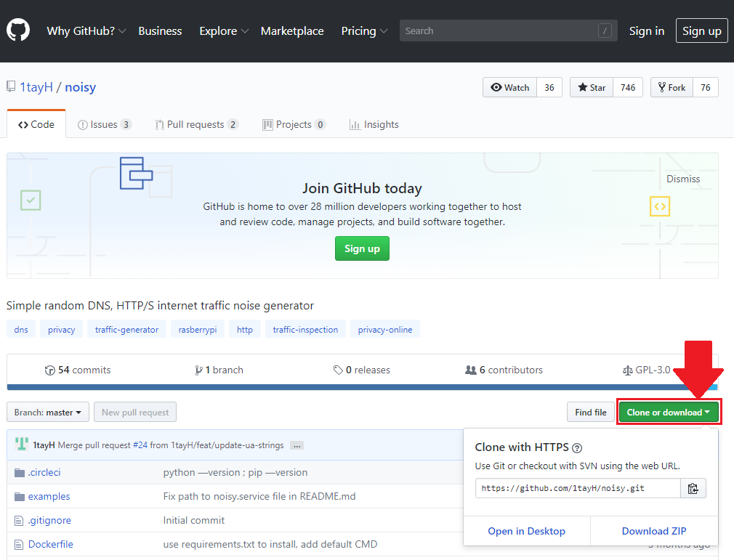
Task: Switch to the Projects tab
Action: [294, 124]
